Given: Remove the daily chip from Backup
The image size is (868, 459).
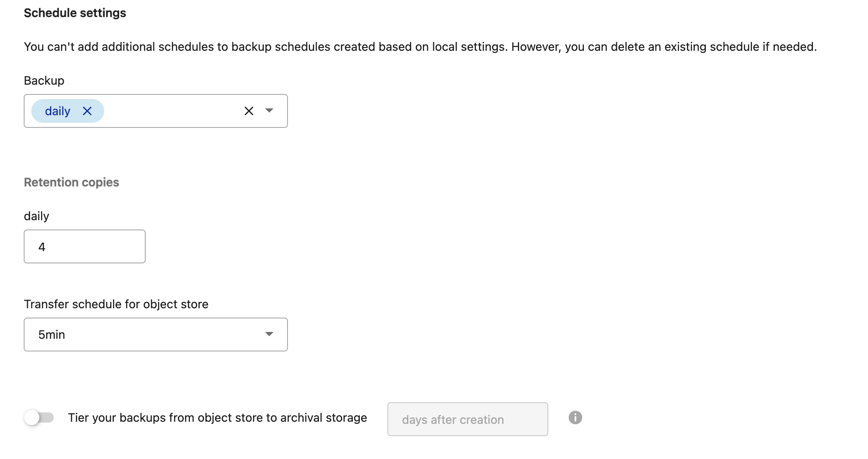Looking at the screenshot, I should point(87,111).
